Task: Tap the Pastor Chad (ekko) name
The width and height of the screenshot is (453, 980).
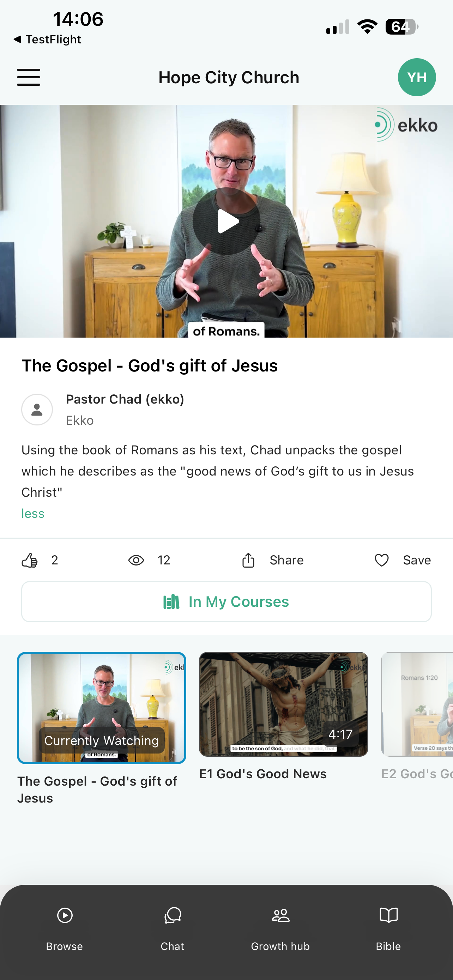Action: [x=125, y=399]
